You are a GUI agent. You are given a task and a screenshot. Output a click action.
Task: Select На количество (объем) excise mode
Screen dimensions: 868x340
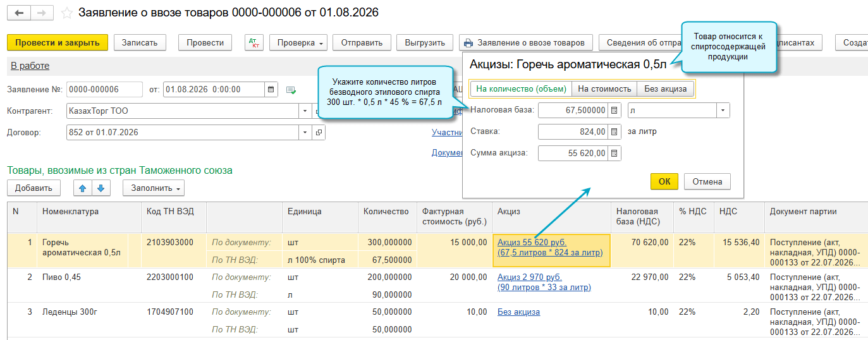(x=521, y=88)
